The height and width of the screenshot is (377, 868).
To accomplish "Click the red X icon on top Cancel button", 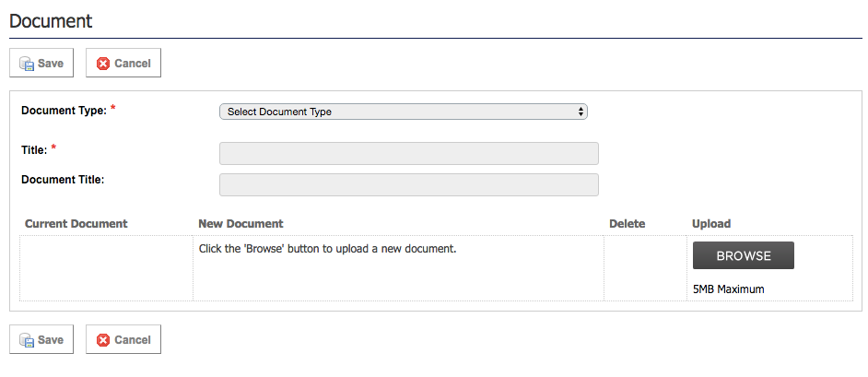I will pyautogui.click(x=103, y=64).
